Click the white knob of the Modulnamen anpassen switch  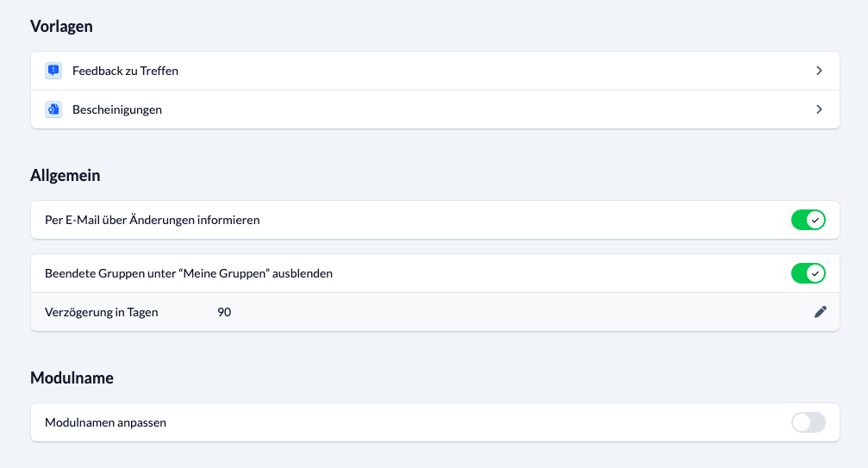pos(802,422)
